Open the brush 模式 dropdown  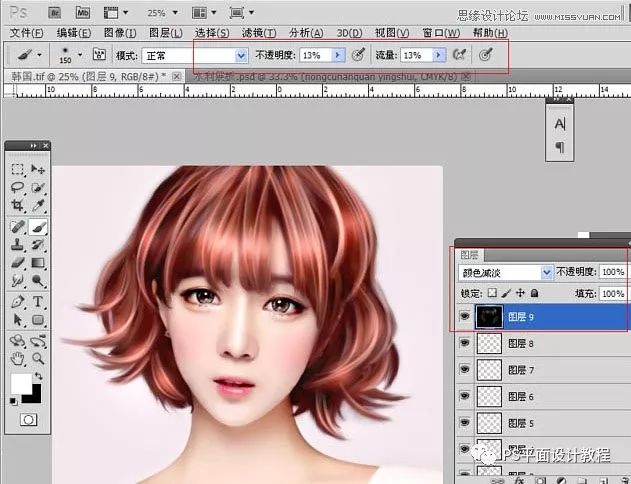point(240,56)
